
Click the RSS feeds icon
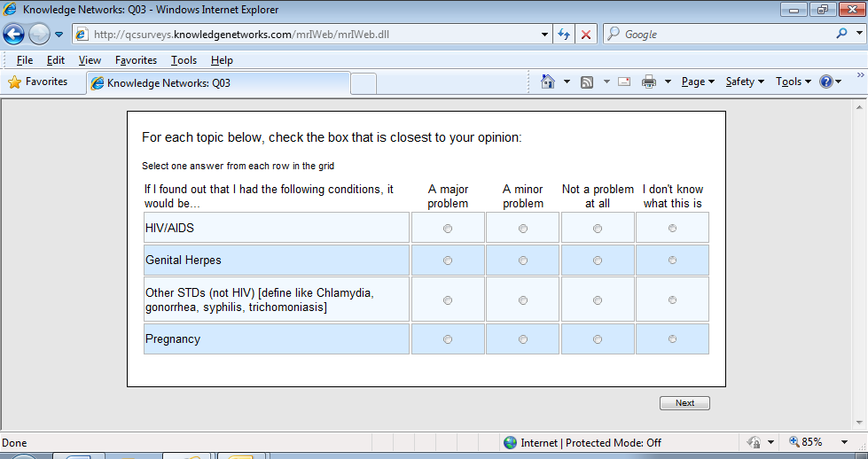coord(587,82)
